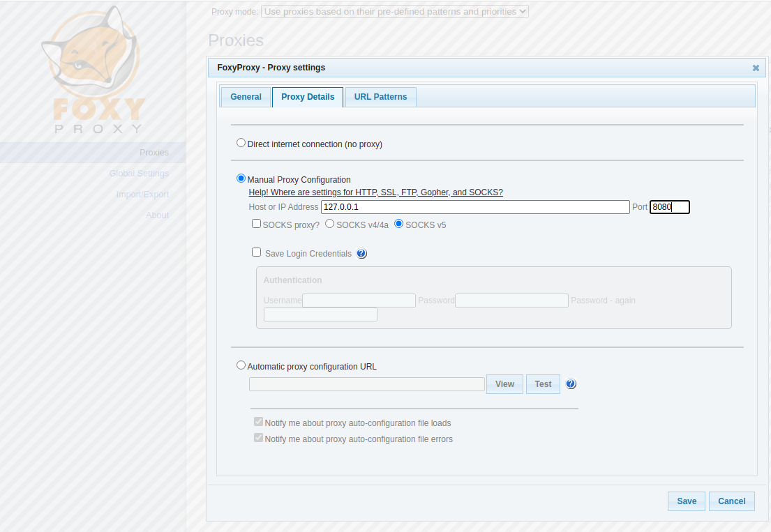Enable the SOCKS proxy checkbox
The width and height of the screenshot is (771, 532).
(x=256, y=224)
